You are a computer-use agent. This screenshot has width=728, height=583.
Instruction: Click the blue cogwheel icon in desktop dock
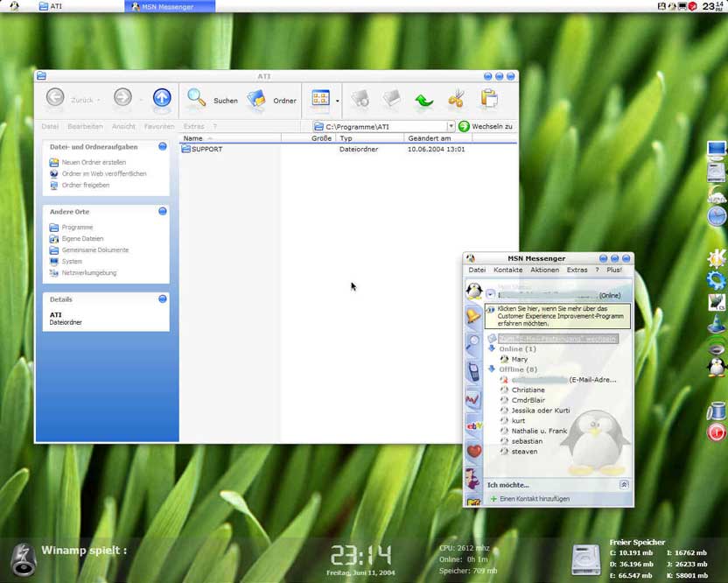pos(717,280)
